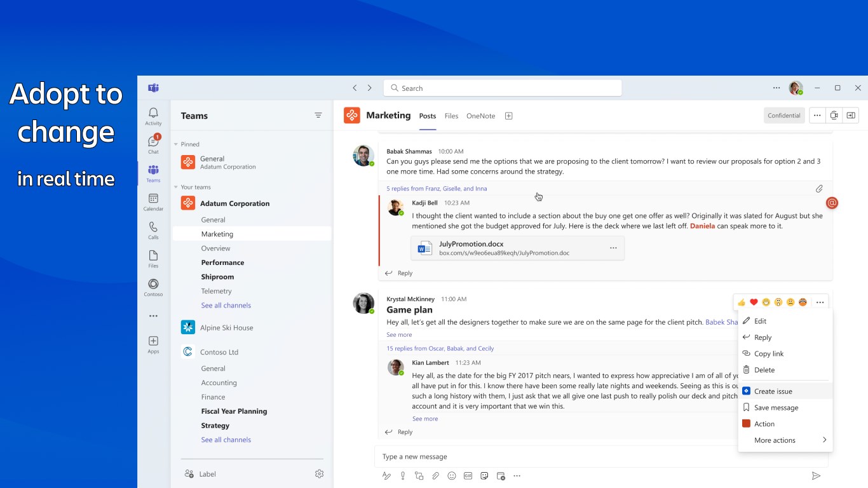Open the Performance channel

[222, 262]
